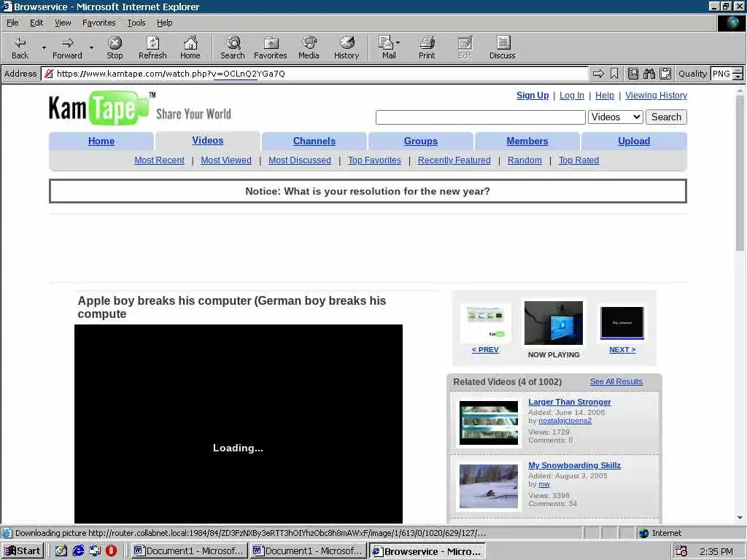Click the Mail toolbar button
Viewport: 747px width, 560px height.
(389, 47)
